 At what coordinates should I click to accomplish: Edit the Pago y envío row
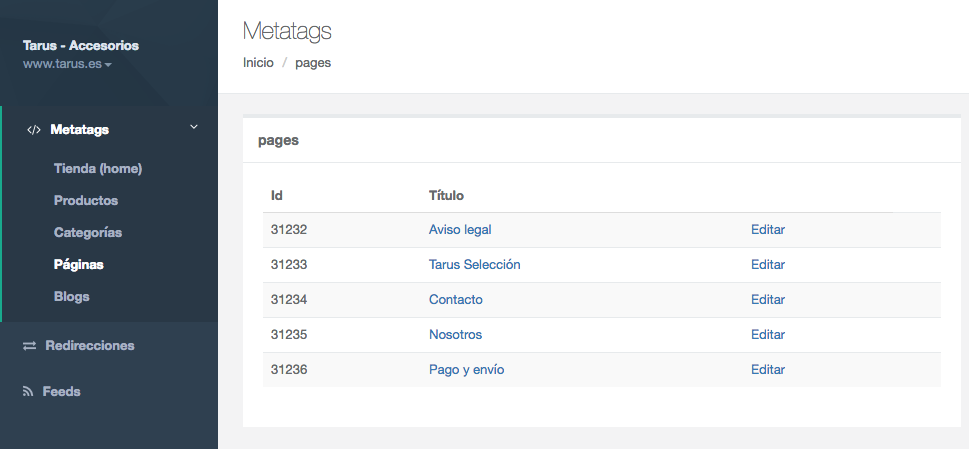pos(768,369)
